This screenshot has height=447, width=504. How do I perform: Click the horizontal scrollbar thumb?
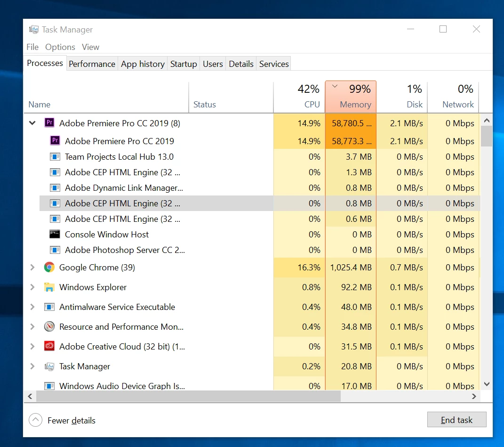click(x=188, y=396)
